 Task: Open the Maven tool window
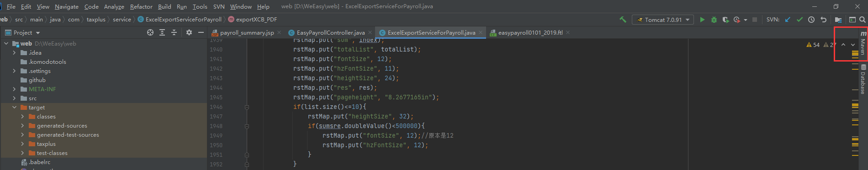point(863,44)
